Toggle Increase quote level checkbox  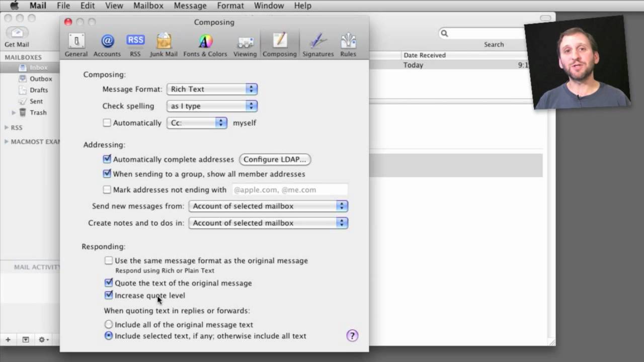[109, 295]
